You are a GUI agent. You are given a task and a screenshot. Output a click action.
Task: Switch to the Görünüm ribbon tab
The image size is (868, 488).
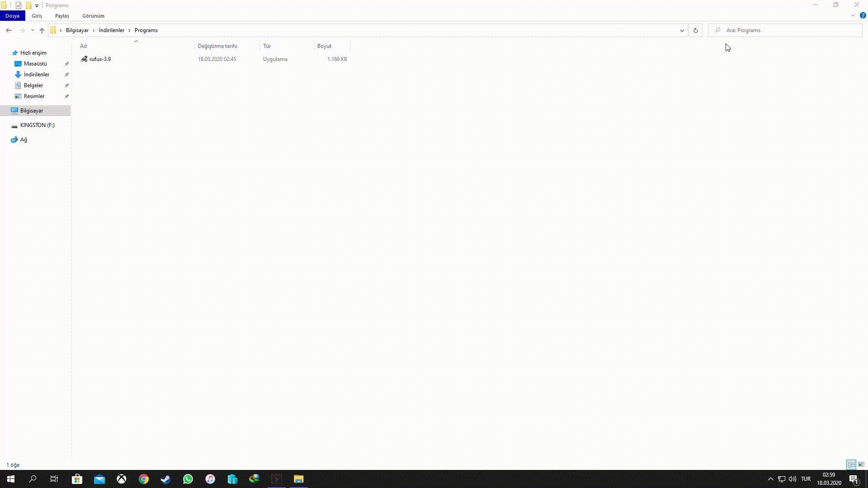[x=93, y=16]
